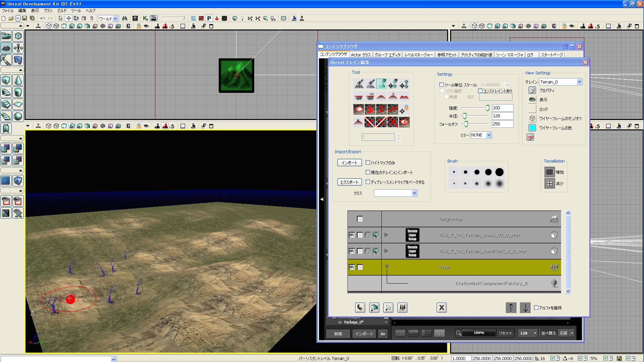Click the Tessellation increase (増加) icon
The height and width of the screenshot is (362, 644).
tap(549, 172)
